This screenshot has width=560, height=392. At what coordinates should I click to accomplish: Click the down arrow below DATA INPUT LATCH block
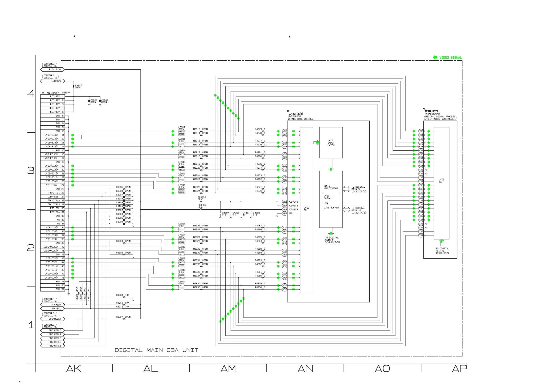pyautogui.click(x=331, y=165)
